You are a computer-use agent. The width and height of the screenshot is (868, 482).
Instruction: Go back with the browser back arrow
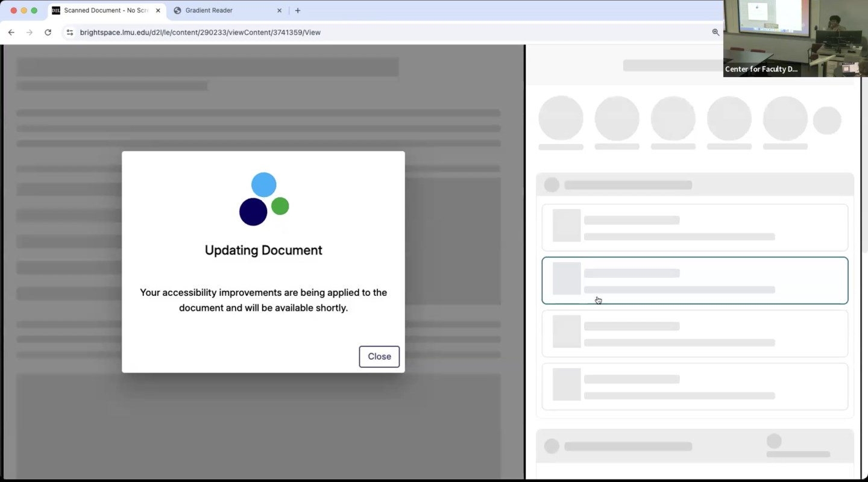(x=11, y=33)
